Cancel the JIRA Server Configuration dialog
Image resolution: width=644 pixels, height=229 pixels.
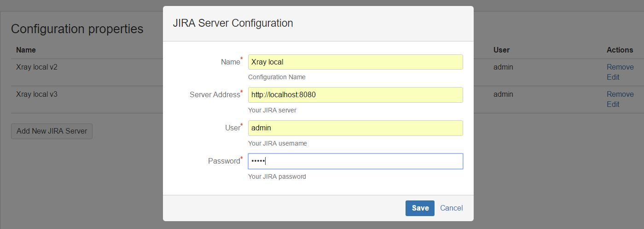tap(452, 208)
